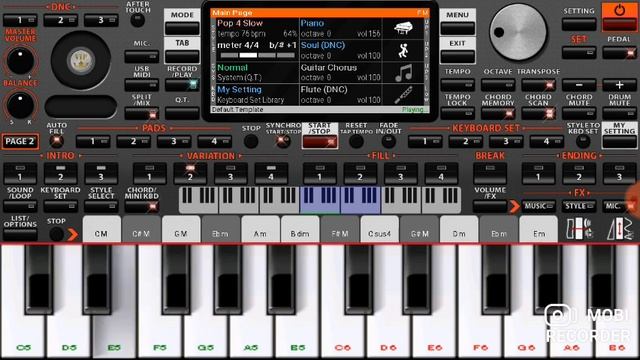The width and height of the screenshot is (640, 360).
Task: Toggle the Pedal button
Action: (x=619, y=53)
